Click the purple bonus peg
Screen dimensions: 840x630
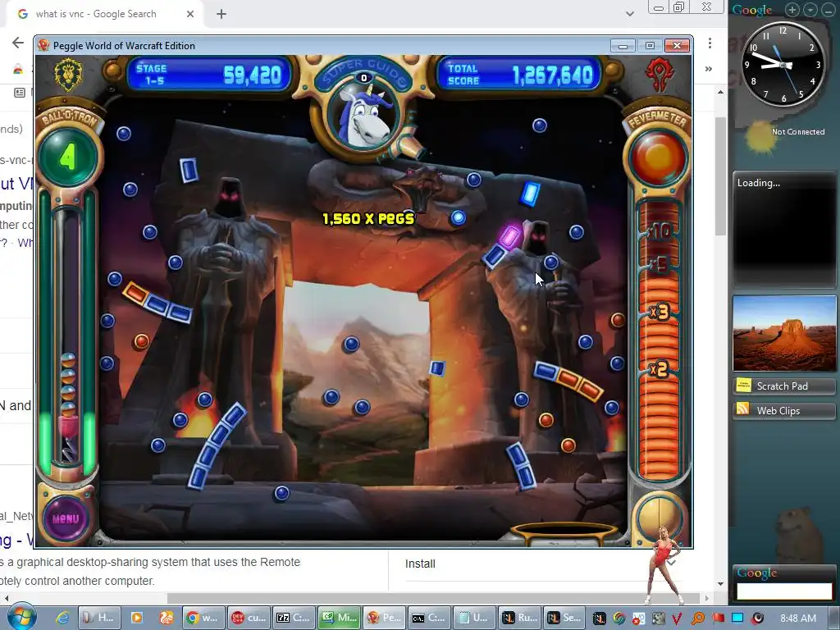coord(510,237)
